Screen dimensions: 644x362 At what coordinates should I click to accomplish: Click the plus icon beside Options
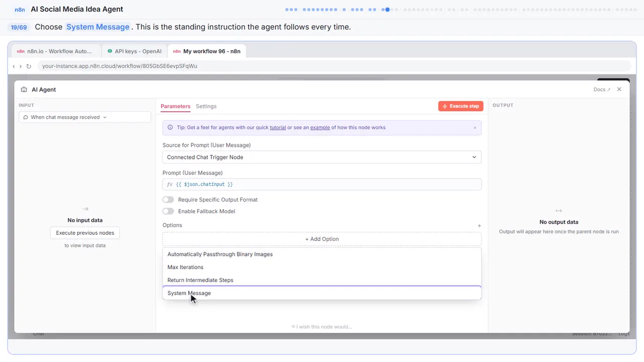[479, 226]
